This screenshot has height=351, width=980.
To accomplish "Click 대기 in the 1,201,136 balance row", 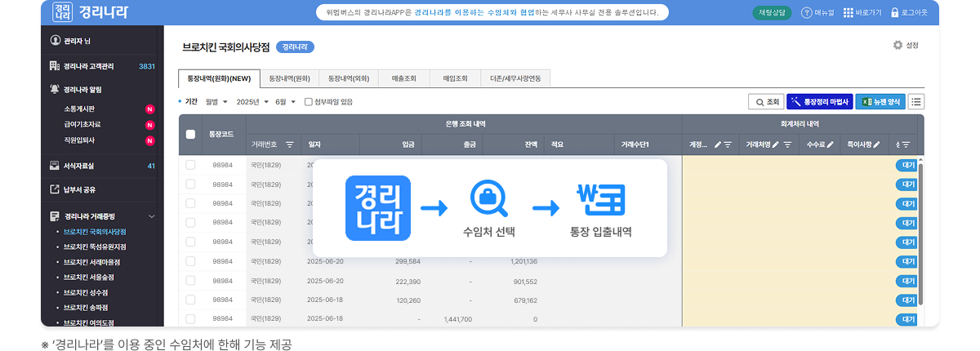I will [907, 261].
